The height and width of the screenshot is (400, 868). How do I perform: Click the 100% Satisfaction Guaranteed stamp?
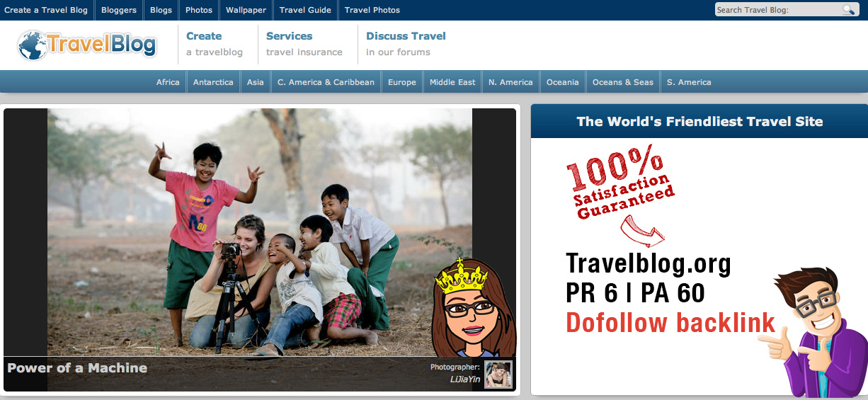(x=619, y=183)
